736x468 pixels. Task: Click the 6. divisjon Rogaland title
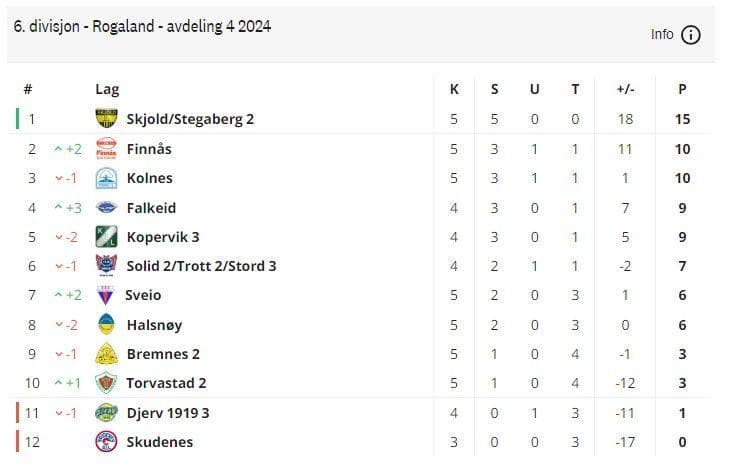[x=142, y=26]
